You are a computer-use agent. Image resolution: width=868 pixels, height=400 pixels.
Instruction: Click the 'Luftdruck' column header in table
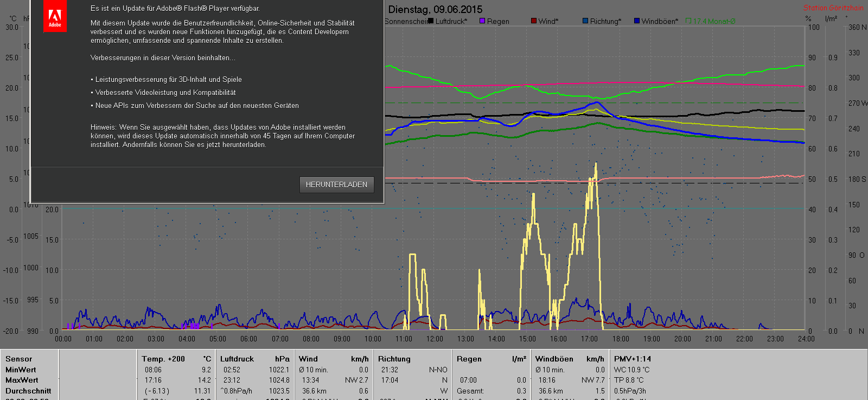pyautogui.click(x=237, y=359)
